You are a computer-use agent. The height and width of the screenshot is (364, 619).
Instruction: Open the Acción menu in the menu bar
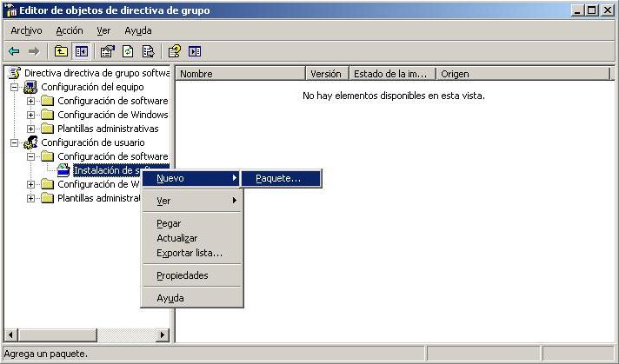[69, 30]
